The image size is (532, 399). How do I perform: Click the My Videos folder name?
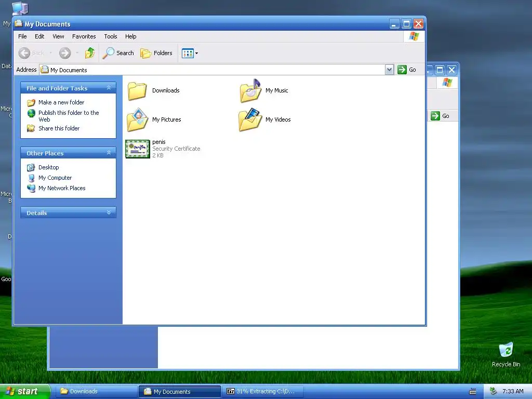coord(278,119)
